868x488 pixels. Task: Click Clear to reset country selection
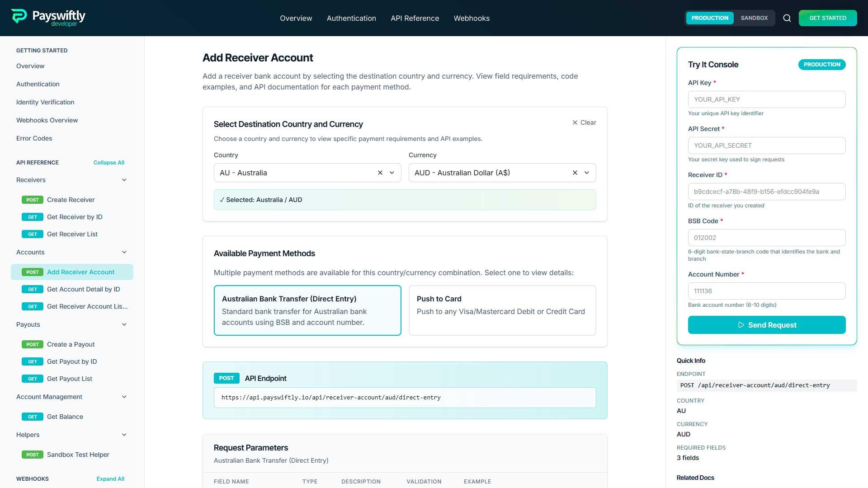585,122
